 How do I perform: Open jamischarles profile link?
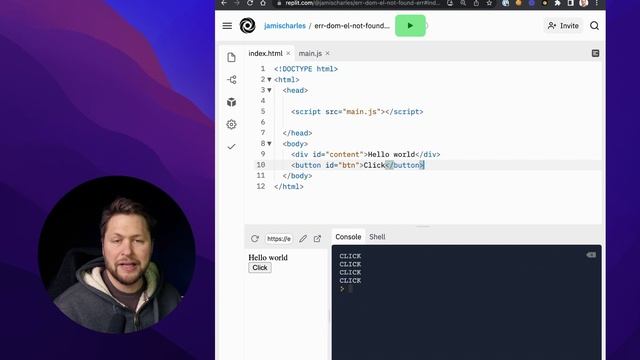pyautogui.click(x=284, y=26)
